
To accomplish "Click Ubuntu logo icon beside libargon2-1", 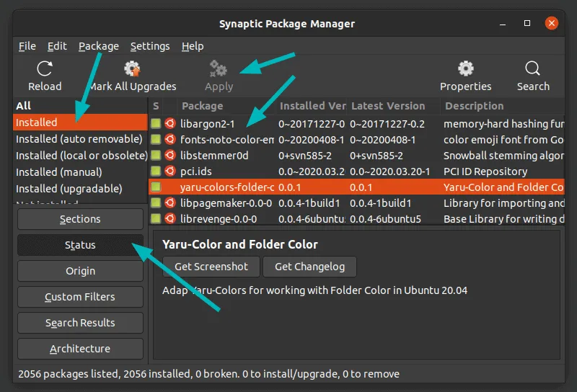I will pos(170,124).
